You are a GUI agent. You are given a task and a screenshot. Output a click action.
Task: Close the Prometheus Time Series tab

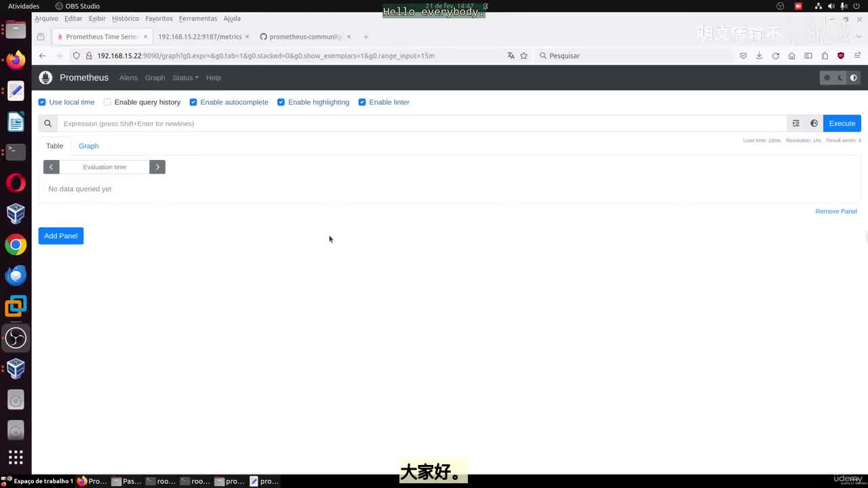point(145,37)
